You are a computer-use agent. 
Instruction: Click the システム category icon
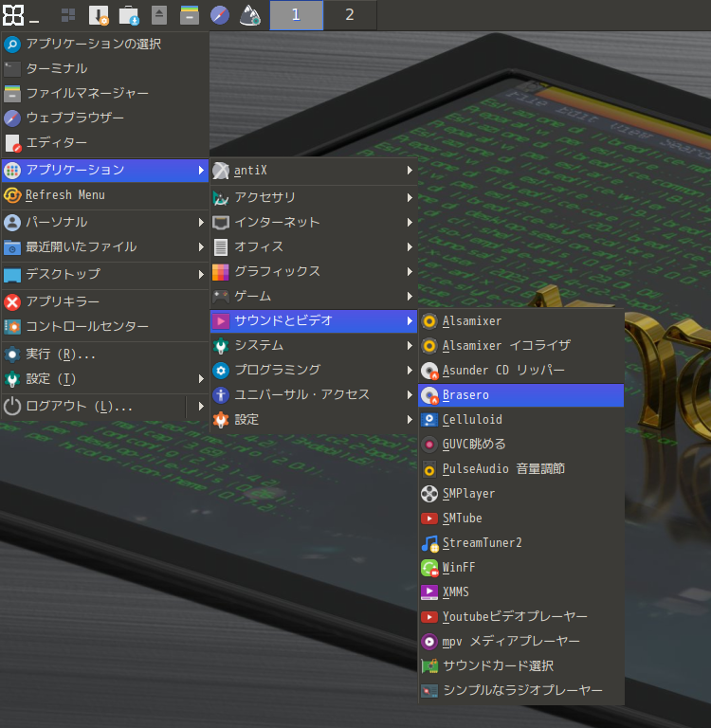[x=221, y=345]
